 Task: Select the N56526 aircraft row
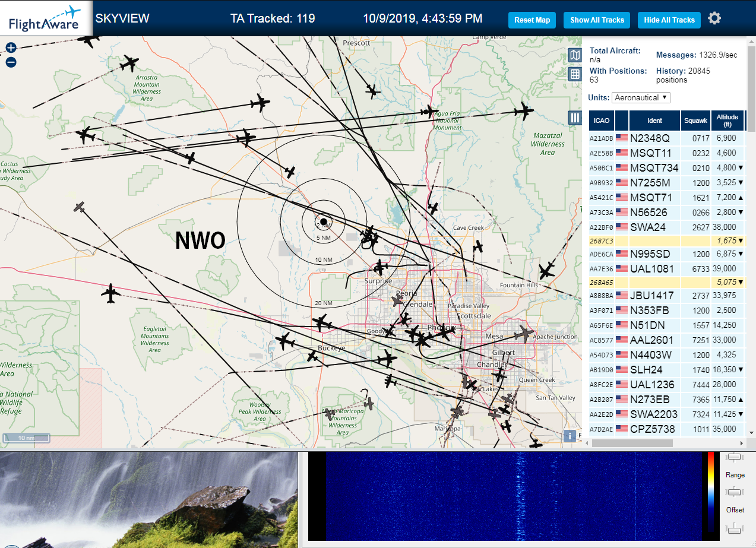tap(666, 212)
